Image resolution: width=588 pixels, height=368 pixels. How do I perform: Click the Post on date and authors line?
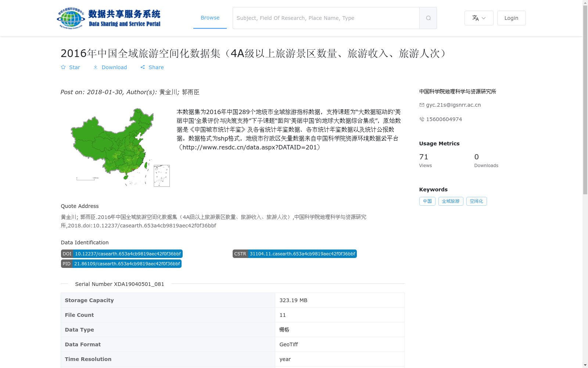(x=130, y=92)
